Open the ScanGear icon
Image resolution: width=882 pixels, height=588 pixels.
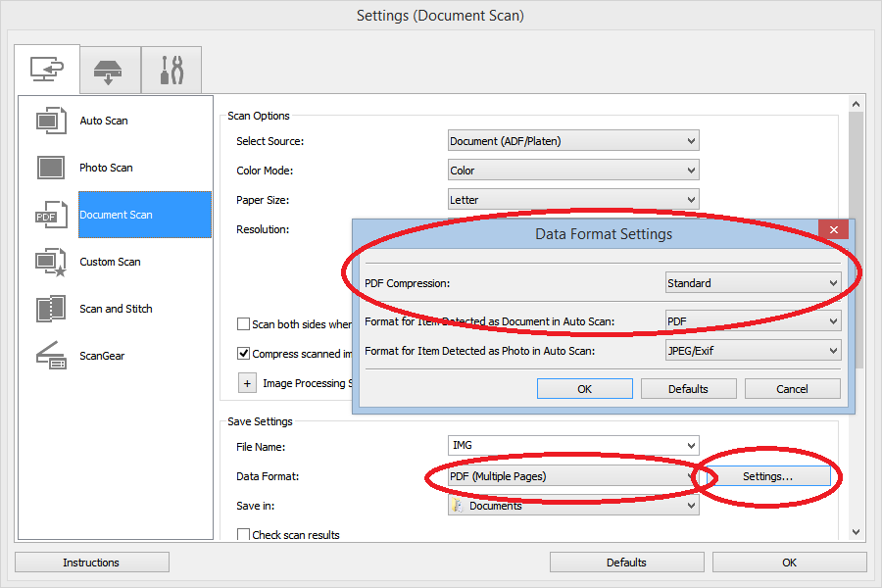[x=51, y=356]
